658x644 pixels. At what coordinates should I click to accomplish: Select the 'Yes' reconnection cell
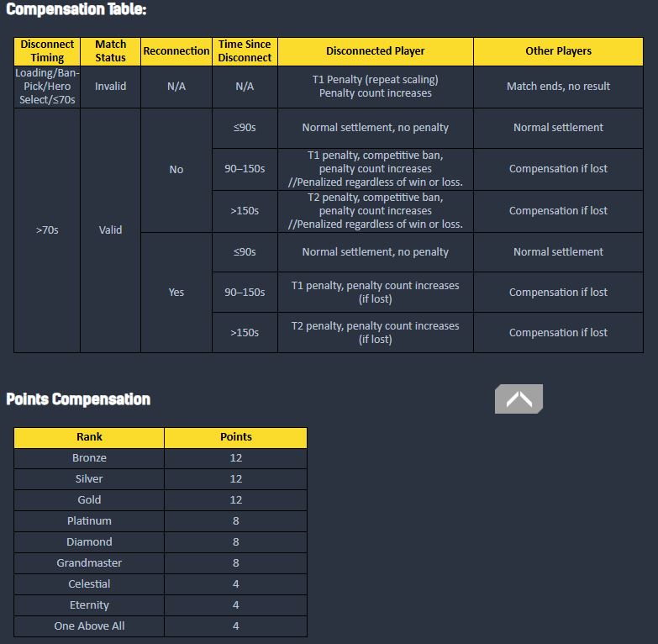pos(176,293)
